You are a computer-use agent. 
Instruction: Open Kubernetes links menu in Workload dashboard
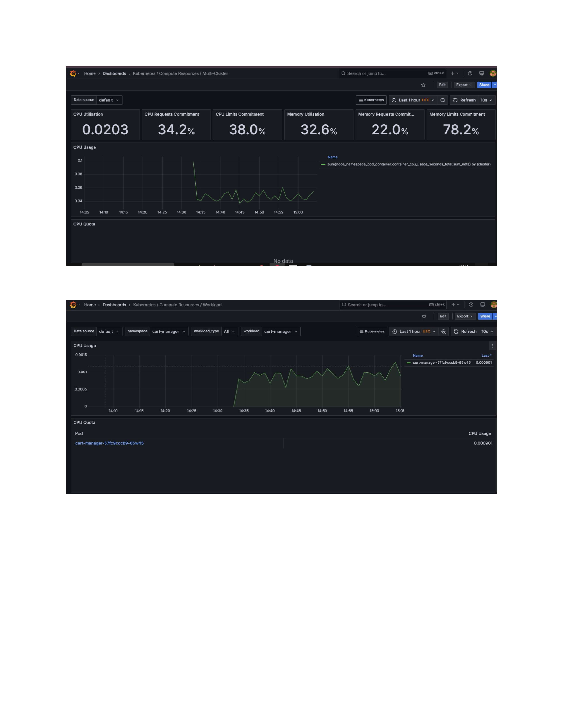[x=372, y=331]
